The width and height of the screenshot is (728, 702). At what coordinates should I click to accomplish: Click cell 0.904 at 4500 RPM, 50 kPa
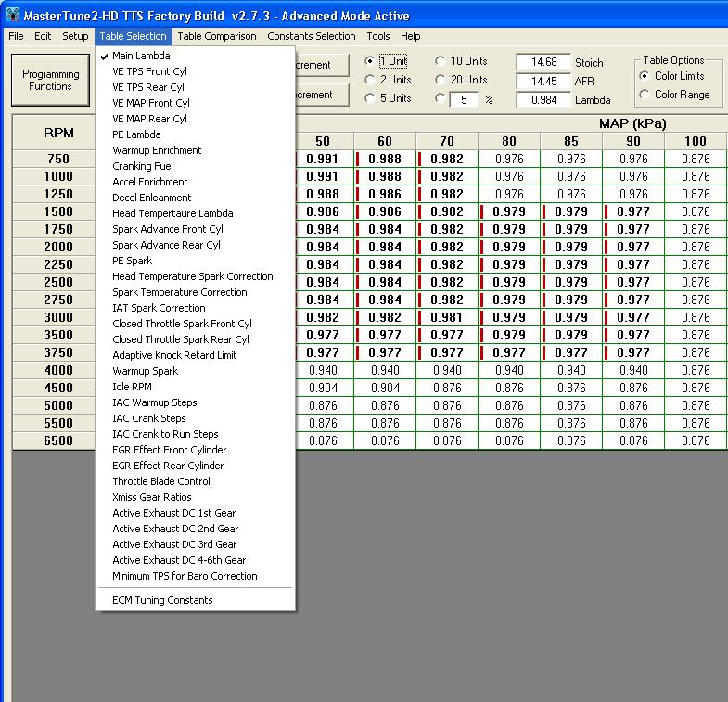click(x=323, y=389)
